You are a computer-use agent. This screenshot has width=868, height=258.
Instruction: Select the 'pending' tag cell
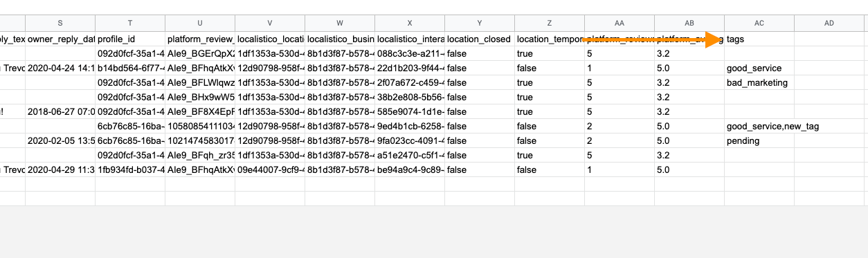pyautogui.click(x=759, y=141)
